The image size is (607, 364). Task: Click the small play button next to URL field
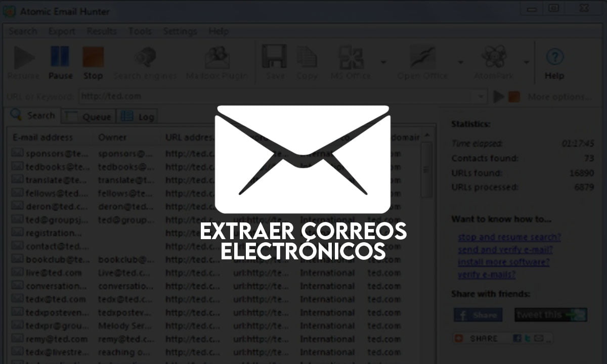(x=499, y=97)
